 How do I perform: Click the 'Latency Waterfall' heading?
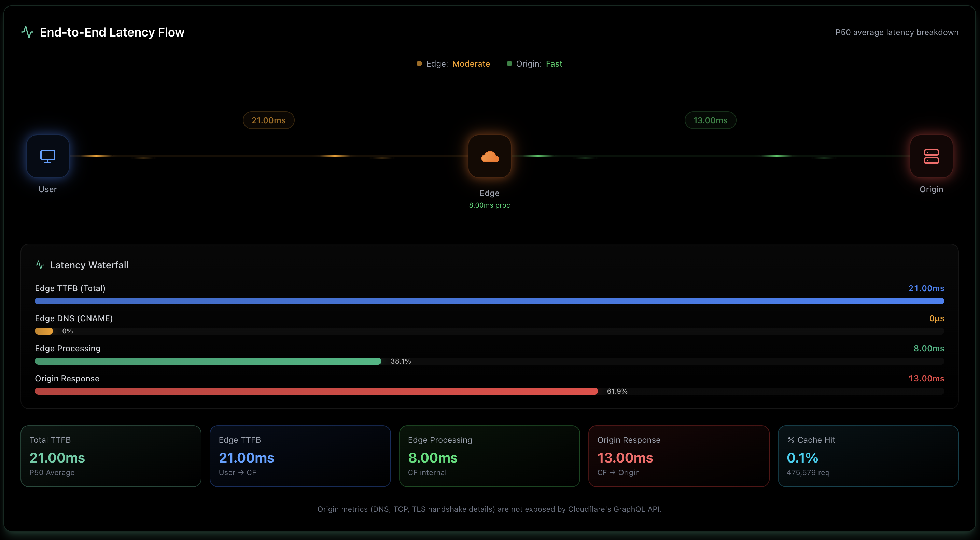89,265
